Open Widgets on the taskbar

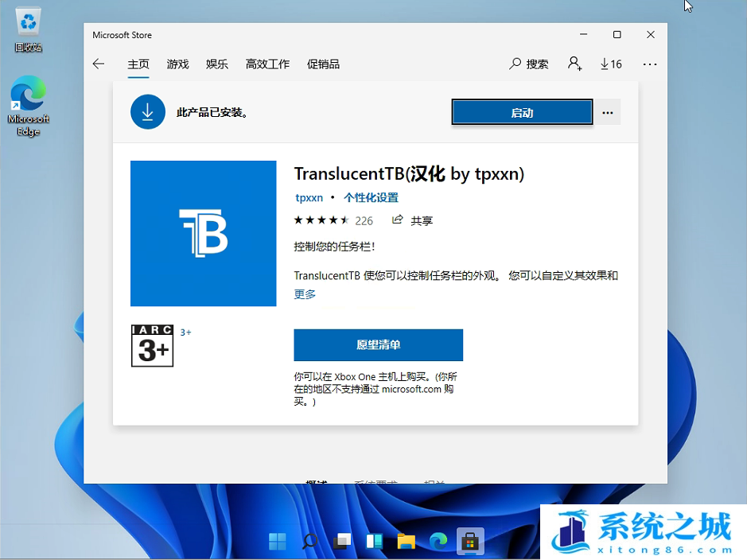tap(374, 541)
